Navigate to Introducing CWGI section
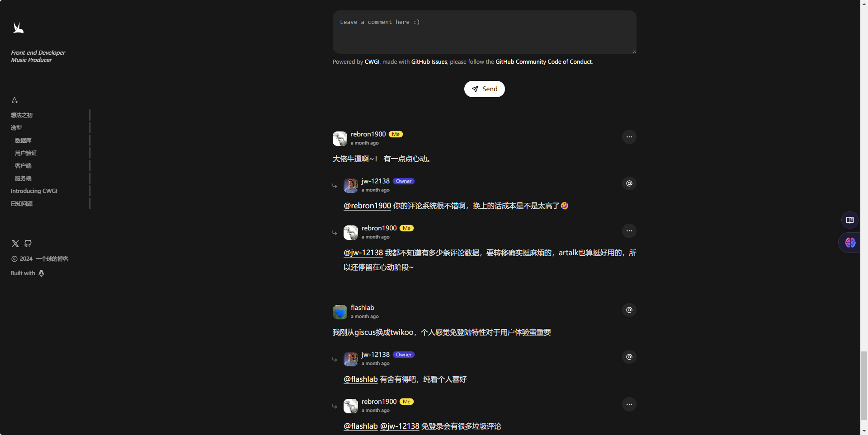This screenshot has height=435, width=868. [x=34, y=191]
